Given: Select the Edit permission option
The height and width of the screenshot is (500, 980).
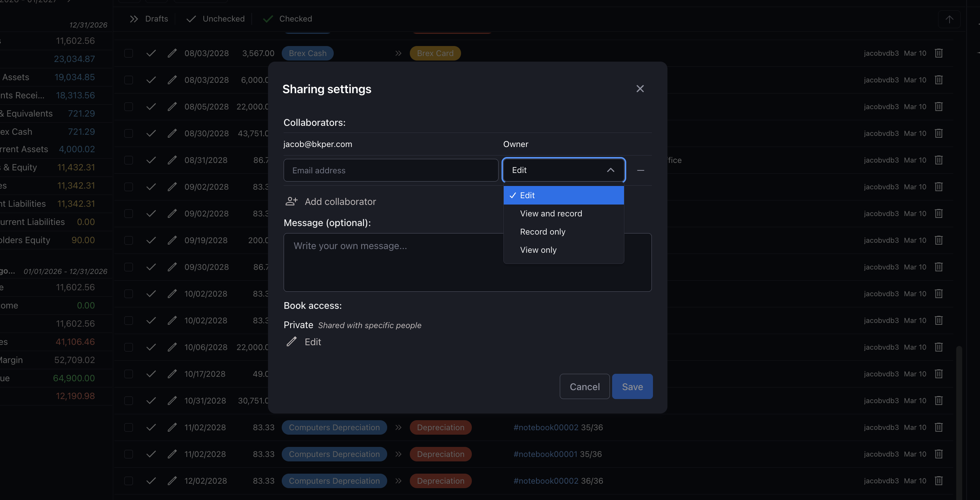Looking at the screenshot, I should tap(563, 195).
